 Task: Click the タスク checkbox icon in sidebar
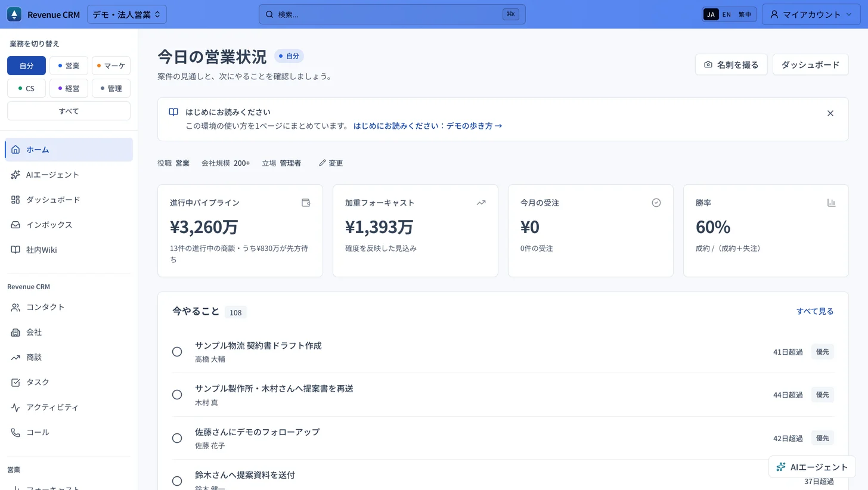coord(15,382)
